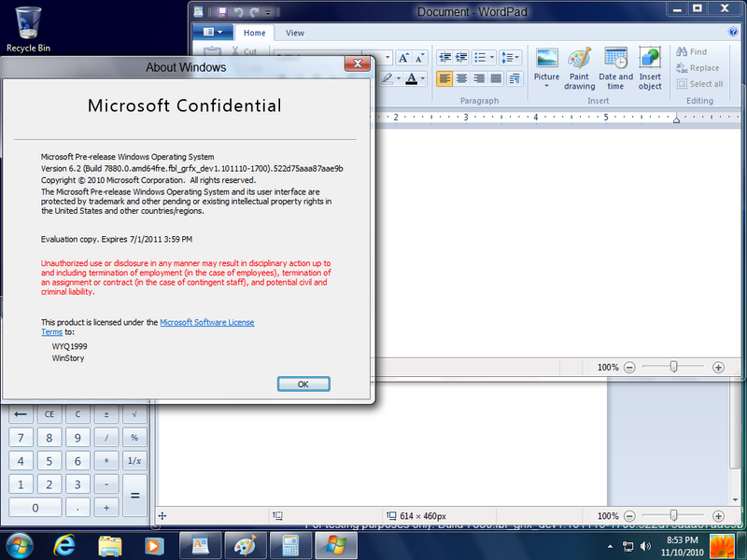
Task: Apply font color in WordPad
Action: 412,78
